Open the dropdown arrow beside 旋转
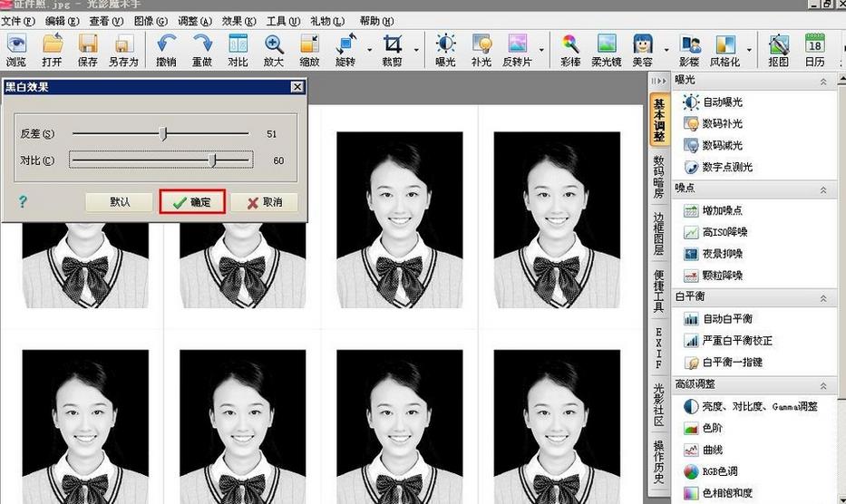This screenshot has height=504, width=846. click(x=369, y=49)
